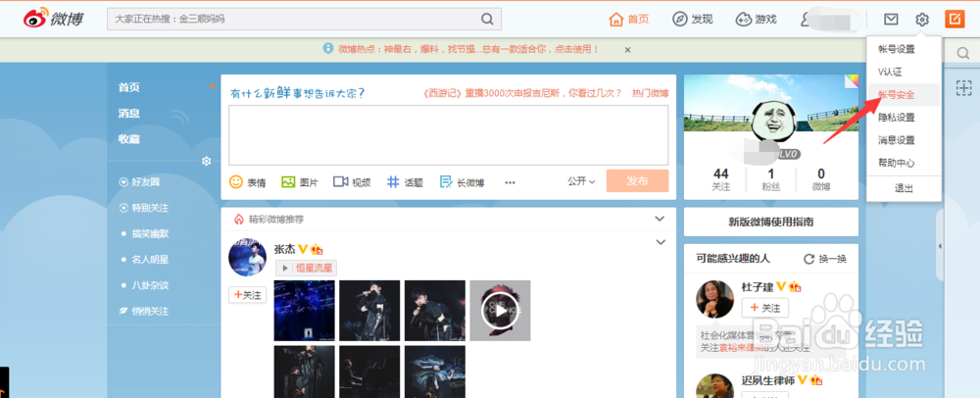Open 八卦杂谈 group in sidebar
The width and height of the screenshot is (980, 398).
click(149, 285)
